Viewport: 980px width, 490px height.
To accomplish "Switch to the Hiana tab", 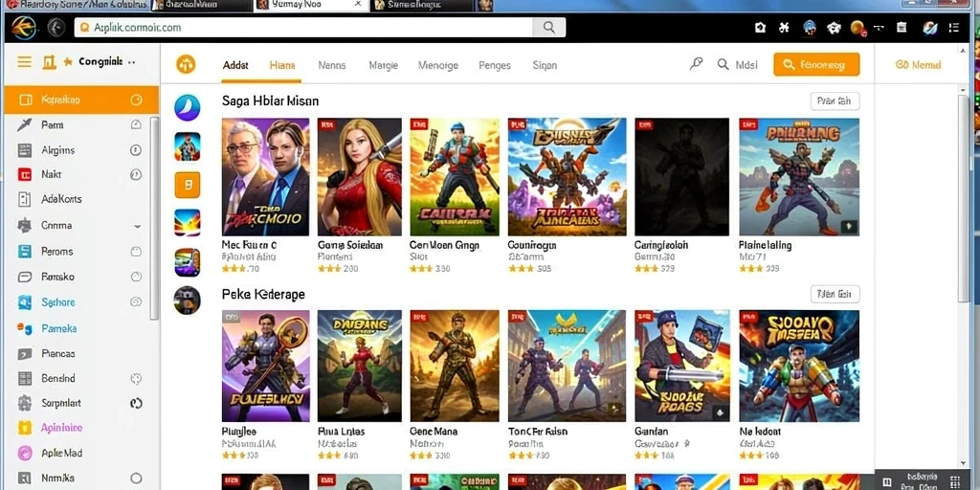I will 282,65.
